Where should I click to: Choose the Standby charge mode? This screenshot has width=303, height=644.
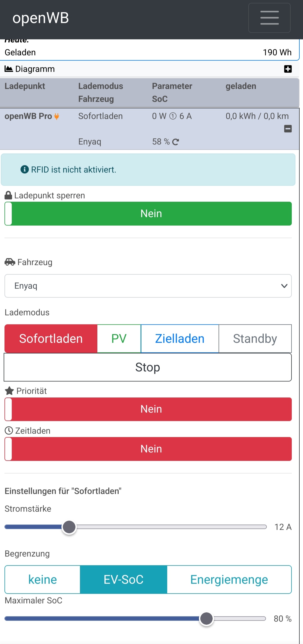255,339
